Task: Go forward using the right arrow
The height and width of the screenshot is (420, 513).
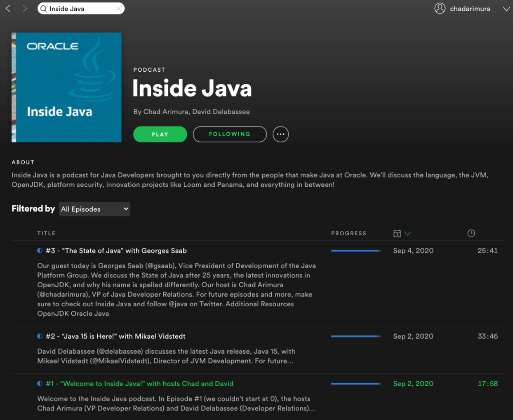Action: click(x=25, y=9)
